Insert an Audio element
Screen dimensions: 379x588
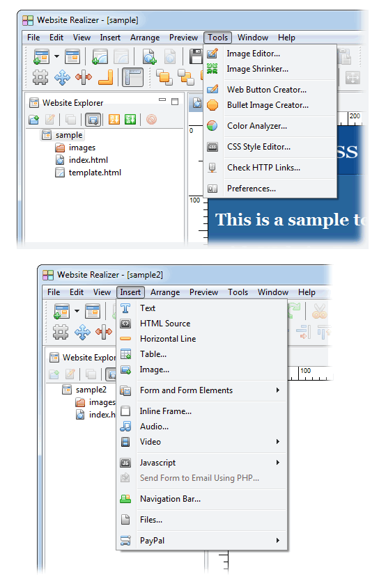154,427
